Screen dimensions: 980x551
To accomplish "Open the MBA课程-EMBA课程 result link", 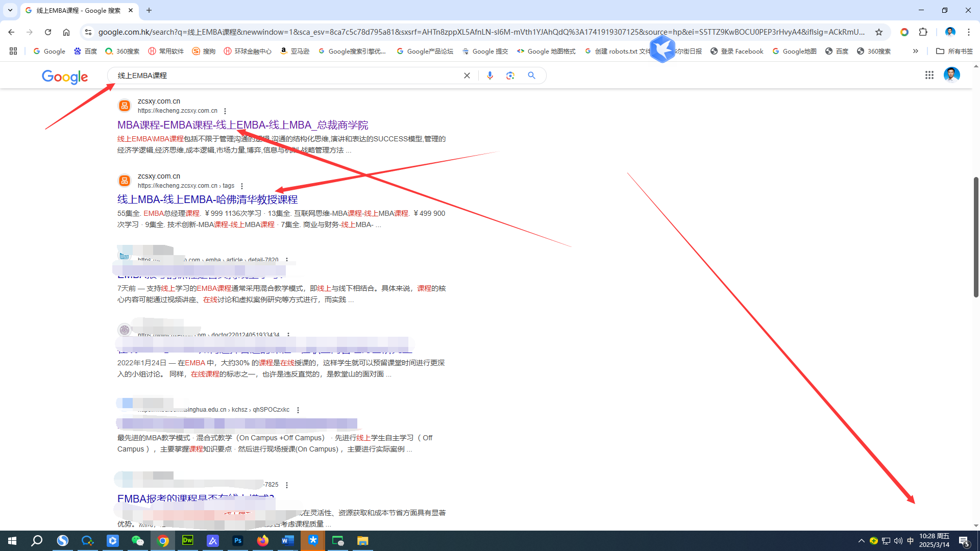I will (242, 124).
